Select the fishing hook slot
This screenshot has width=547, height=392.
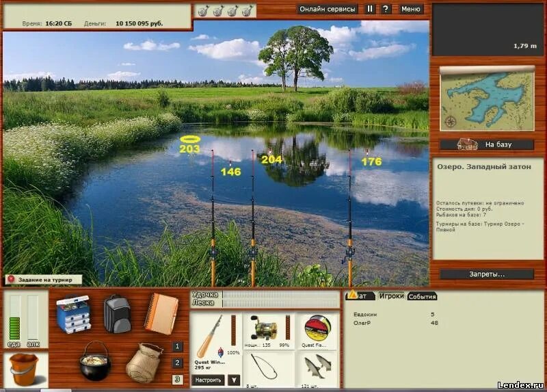click(264, 367)
